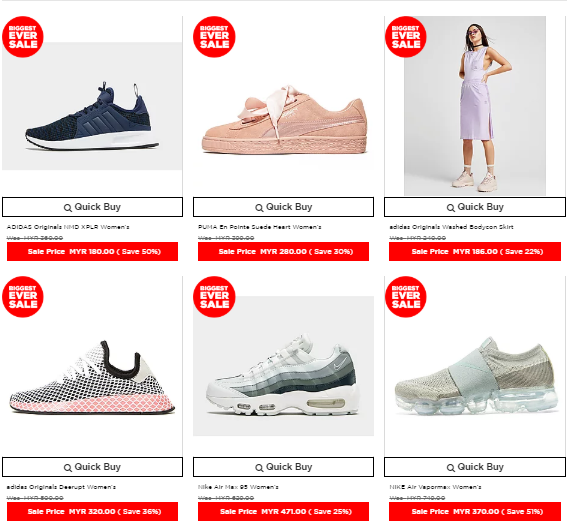The width and height of the screenshot is (569, 531).
Task: Click the magnifier icon in Air Max Quick Buy
Action: click(259, 468)
